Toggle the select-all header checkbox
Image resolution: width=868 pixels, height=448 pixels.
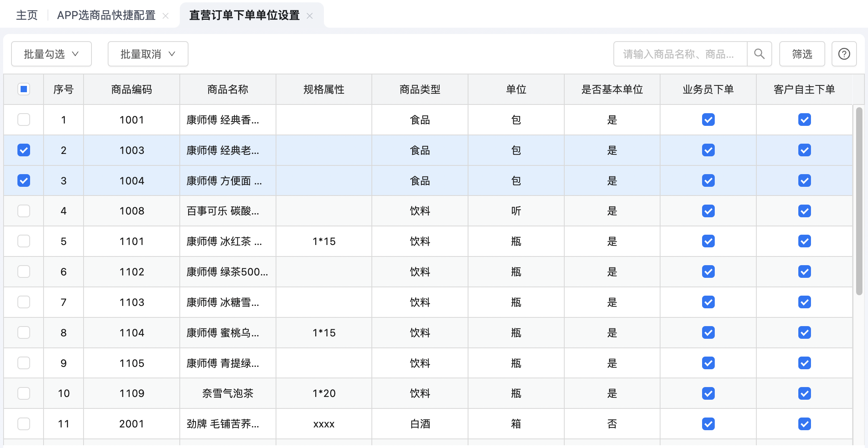(24, 89)
